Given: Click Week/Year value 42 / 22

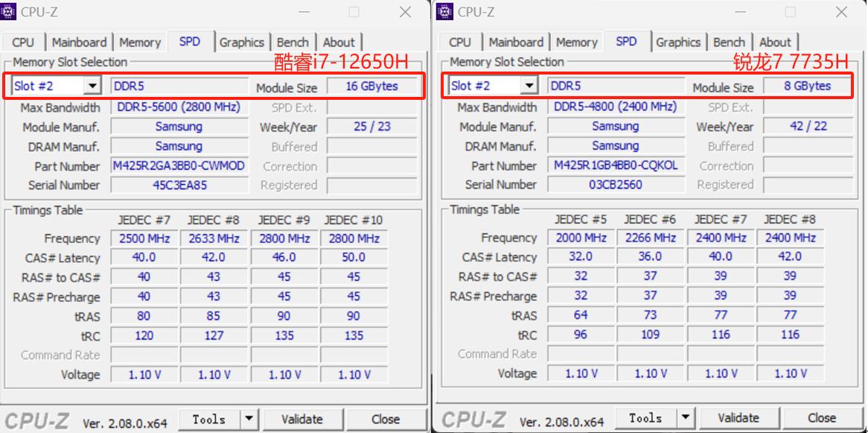Looking at the screenshot, I should click(x=808, y=126).
